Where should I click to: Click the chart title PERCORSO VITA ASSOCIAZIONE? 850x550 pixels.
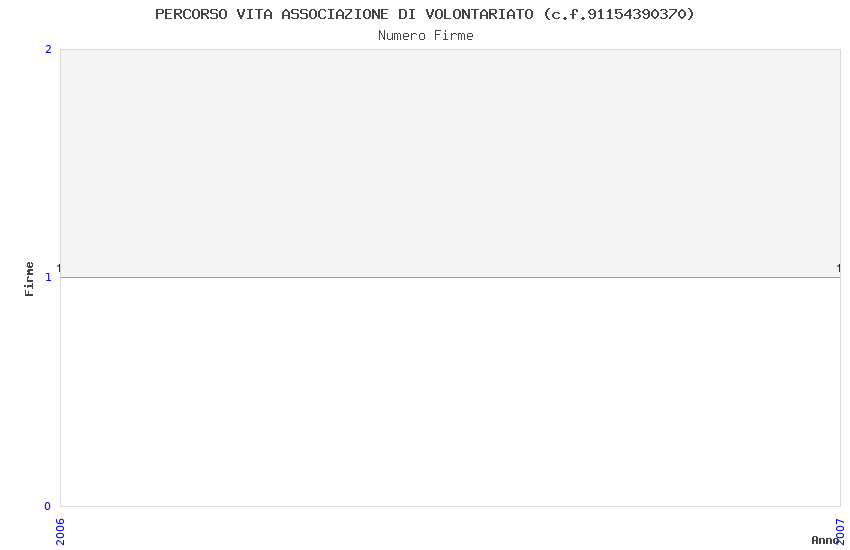click(424, 15)
